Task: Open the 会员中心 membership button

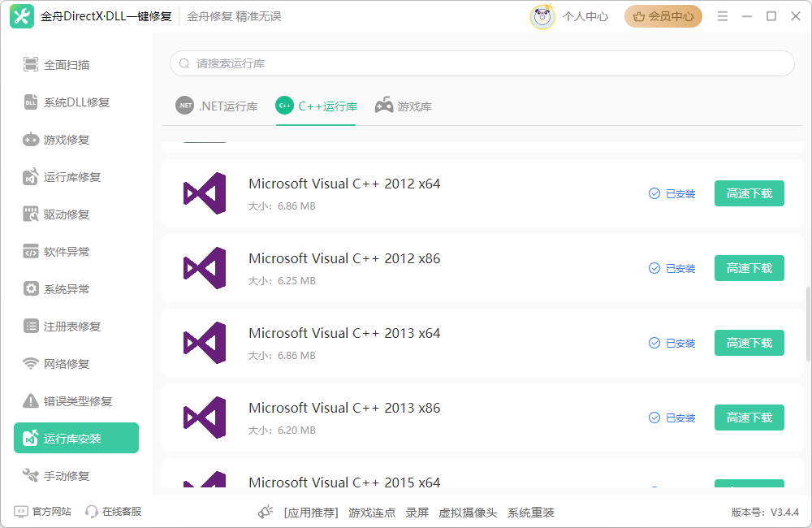Action: pos(663,16)
